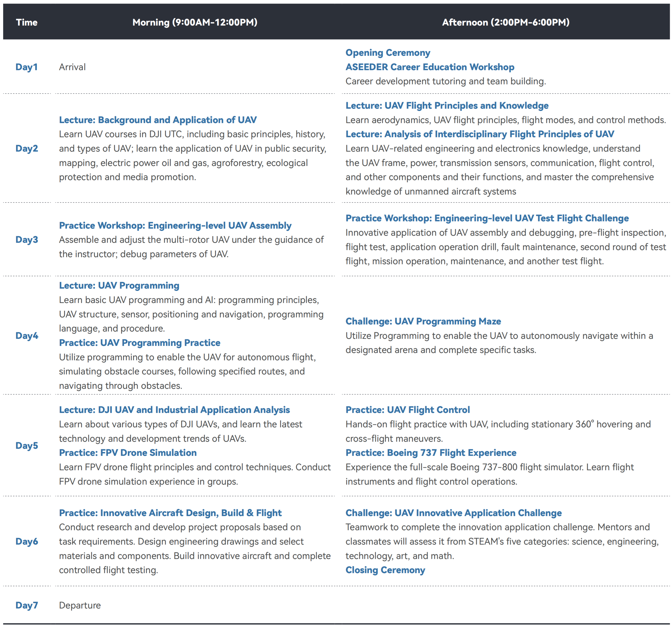Click the Afternoon (2:00PM-6:00PM) column header
This screenshot has height=629, width=672.
coord(505,22)
